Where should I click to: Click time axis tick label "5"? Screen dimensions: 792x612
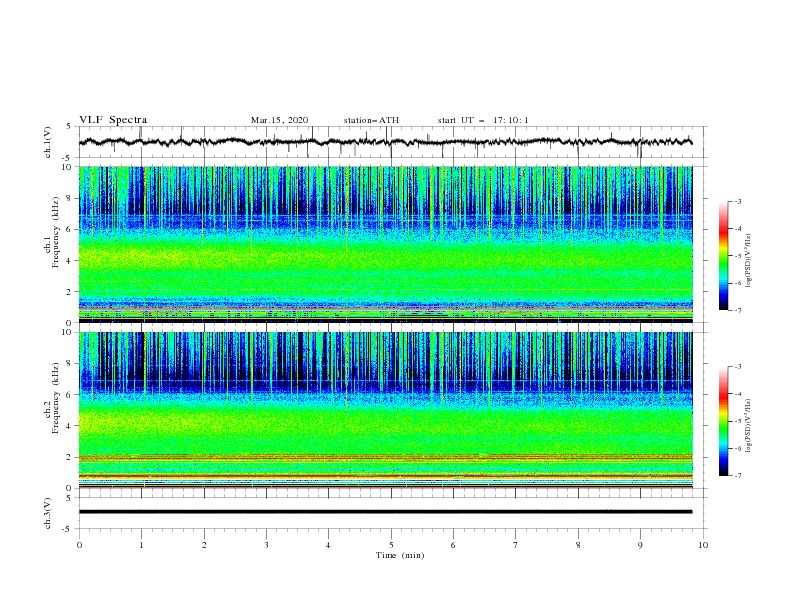coord(391,545)
